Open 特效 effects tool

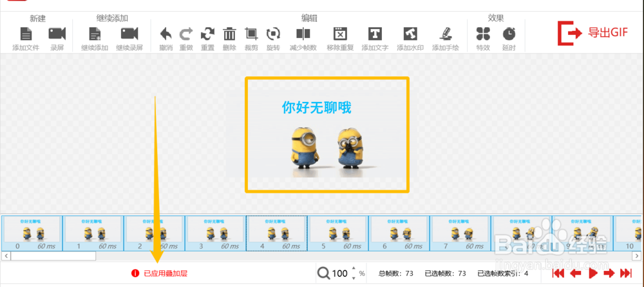click(x=483, y=34)
